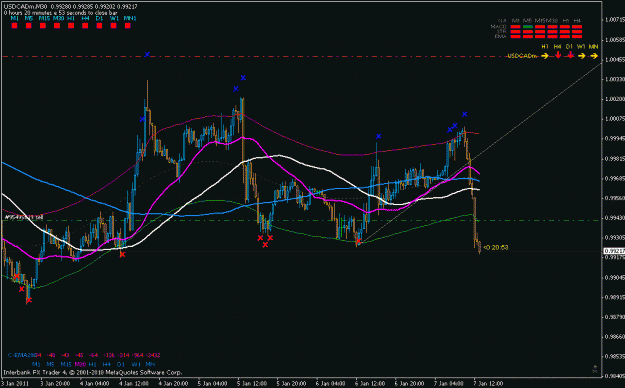Click the H1 column header above the yellow arrow

tap(545, 47)
